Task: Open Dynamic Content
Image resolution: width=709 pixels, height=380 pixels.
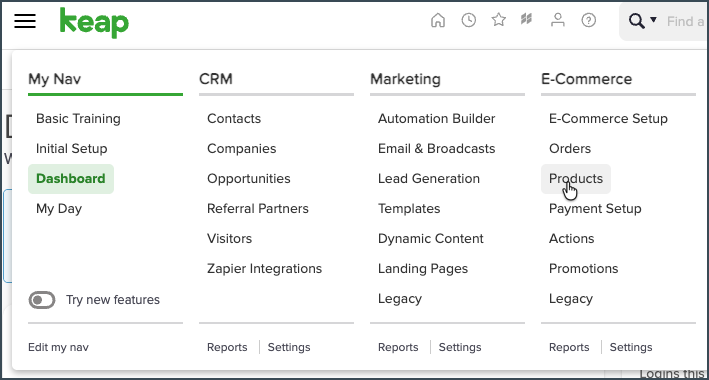Action: click(430, 238)
